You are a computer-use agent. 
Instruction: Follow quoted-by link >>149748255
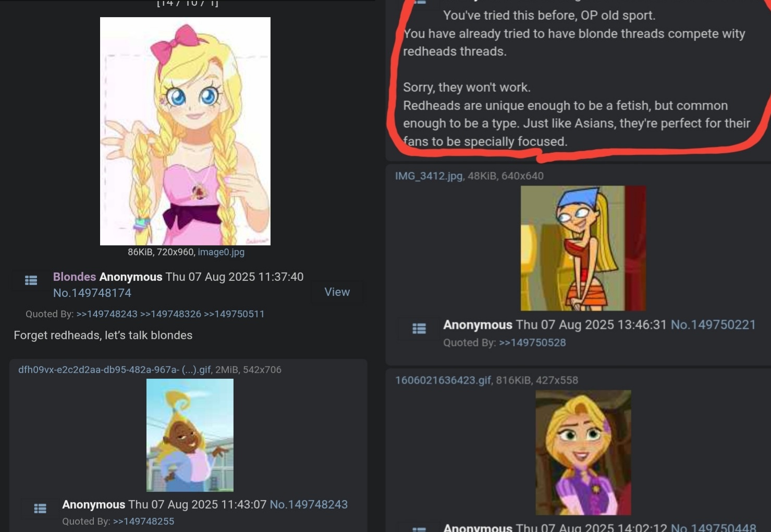143,521
